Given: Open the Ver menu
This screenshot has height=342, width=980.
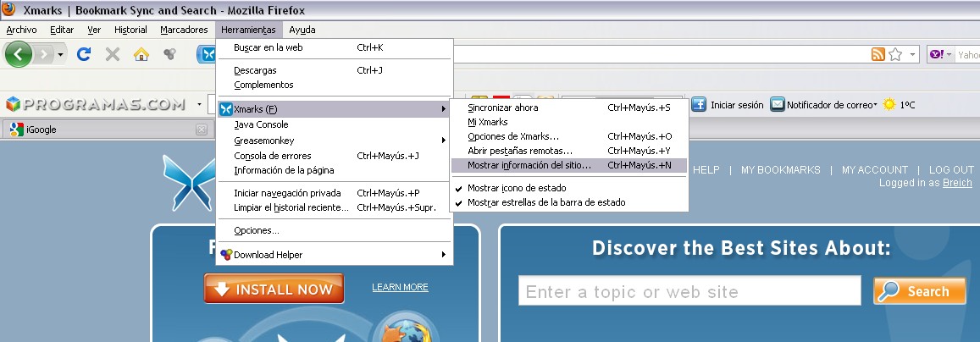Looking at the screenshot, I should click(94, 30).
